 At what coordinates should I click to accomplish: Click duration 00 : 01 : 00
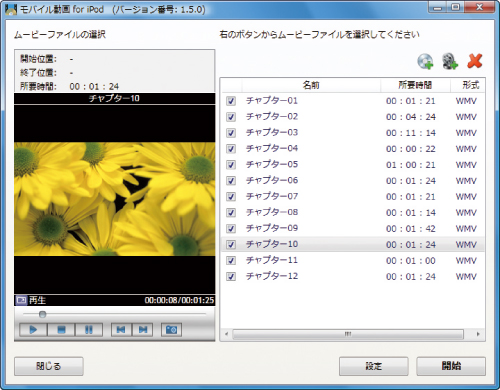[411, 261]
